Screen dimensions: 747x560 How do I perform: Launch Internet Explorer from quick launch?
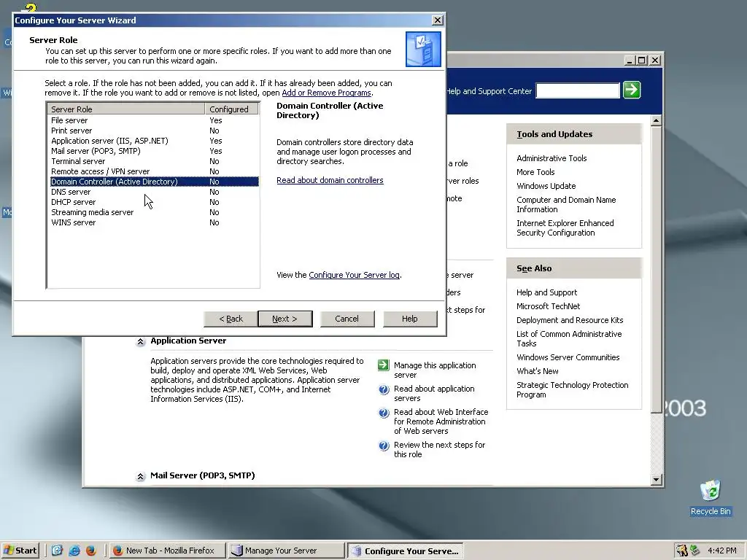pos(74,551)
